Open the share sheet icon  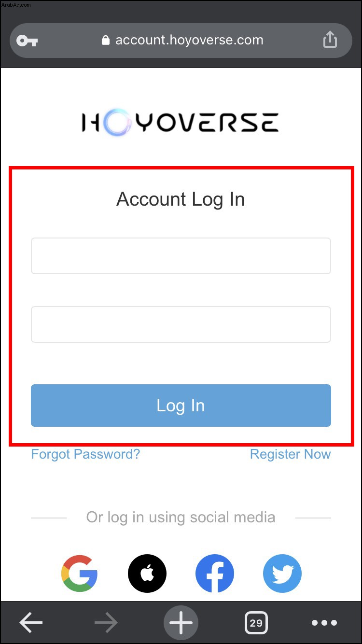pyautogui.click(x=330, y=40)
